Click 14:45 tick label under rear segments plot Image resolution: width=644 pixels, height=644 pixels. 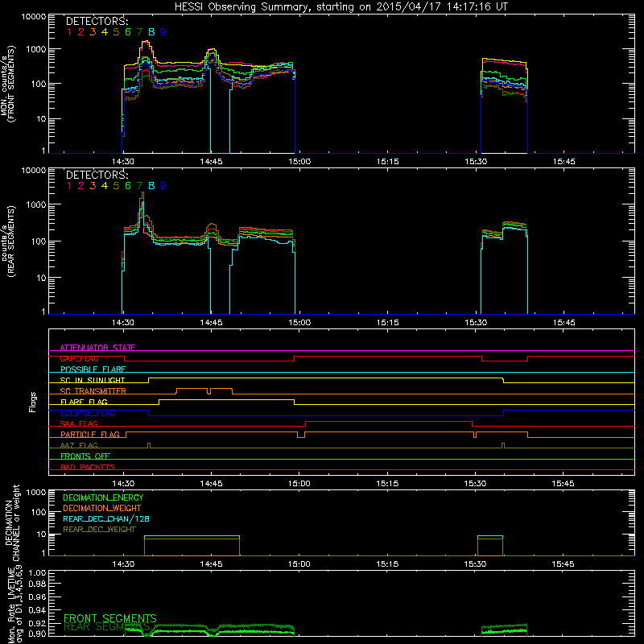(x=211, y=323)
